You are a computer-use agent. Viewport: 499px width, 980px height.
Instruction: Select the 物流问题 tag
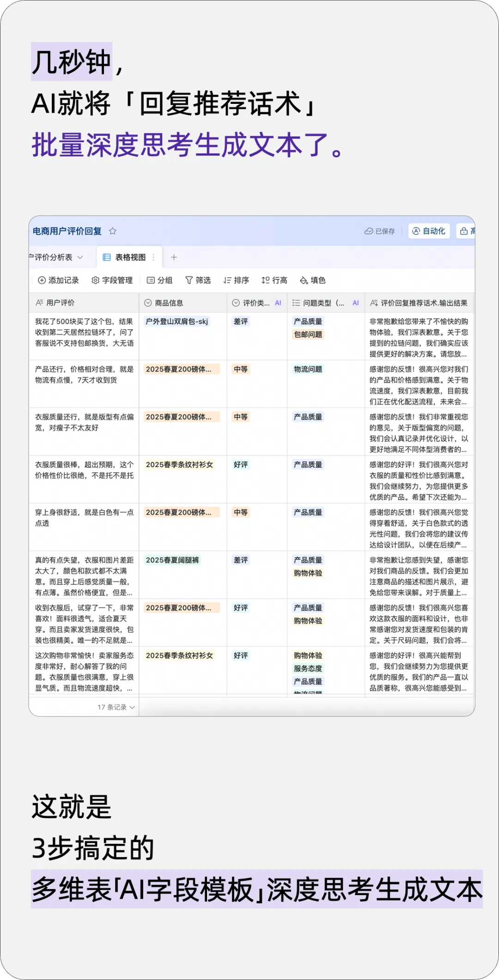pyautogui.click(x=308, y=369)
